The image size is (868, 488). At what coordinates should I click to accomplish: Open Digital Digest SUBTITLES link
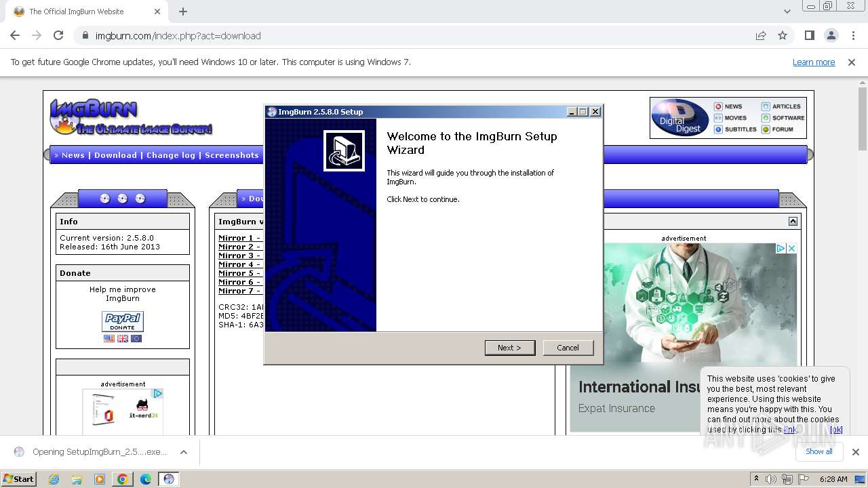coord(735,129)
